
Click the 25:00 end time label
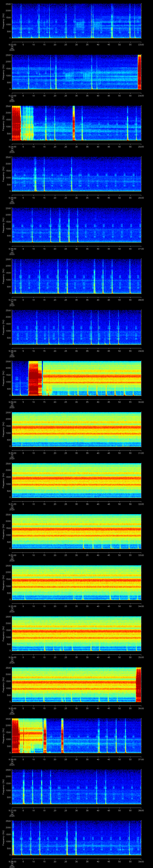pyautogui.click(x=141, y=147)
